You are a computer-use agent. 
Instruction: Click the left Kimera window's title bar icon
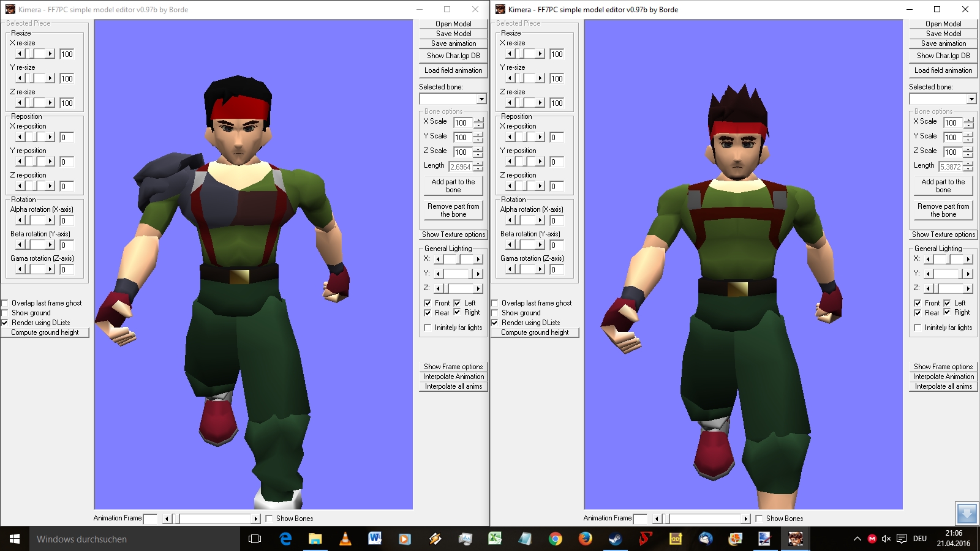click(x=10, y=9)
